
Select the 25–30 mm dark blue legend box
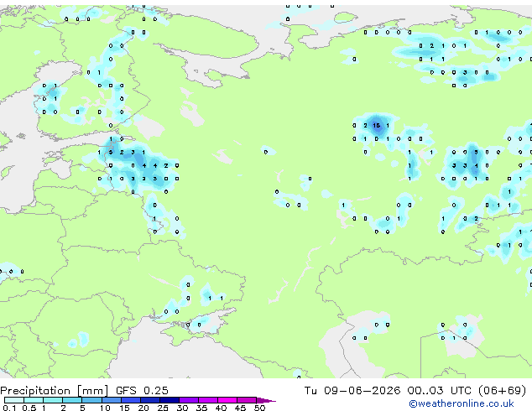click(x=170, y=400)
